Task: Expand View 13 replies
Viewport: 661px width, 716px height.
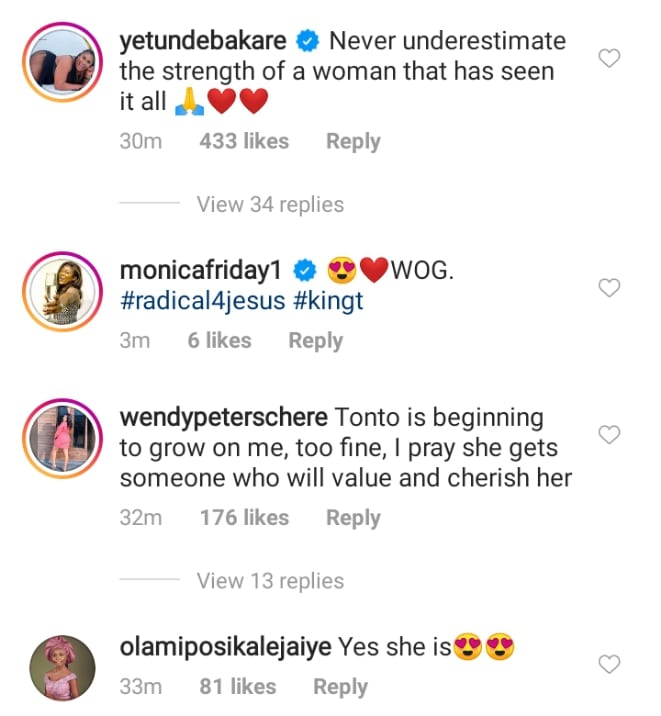Action: [x=270, y=581]
